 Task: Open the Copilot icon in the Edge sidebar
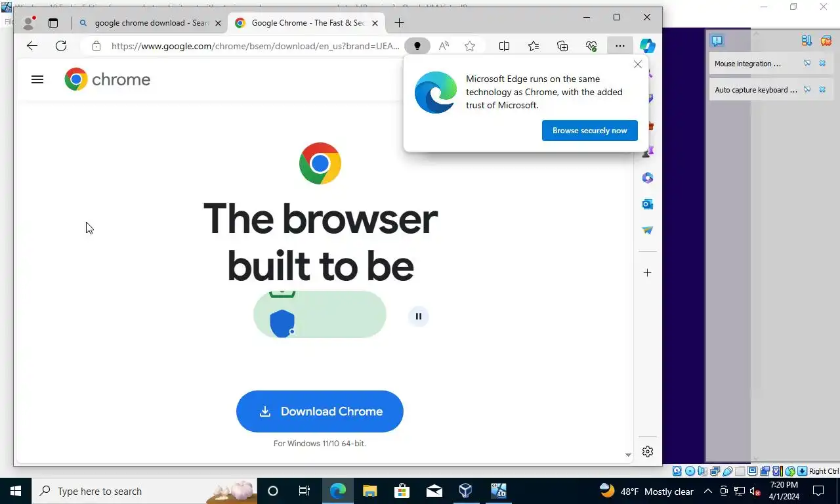tap(648, 46)
